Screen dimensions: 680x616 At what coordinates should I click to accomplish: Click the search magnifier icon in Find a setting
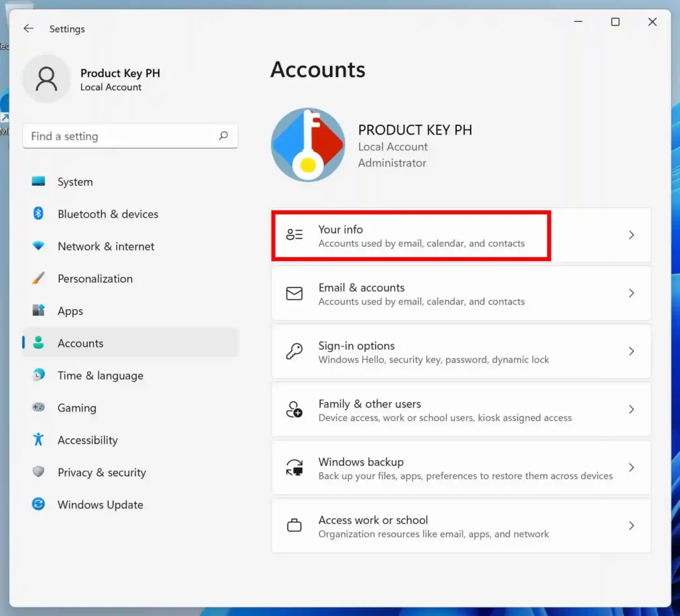point(223,135)
